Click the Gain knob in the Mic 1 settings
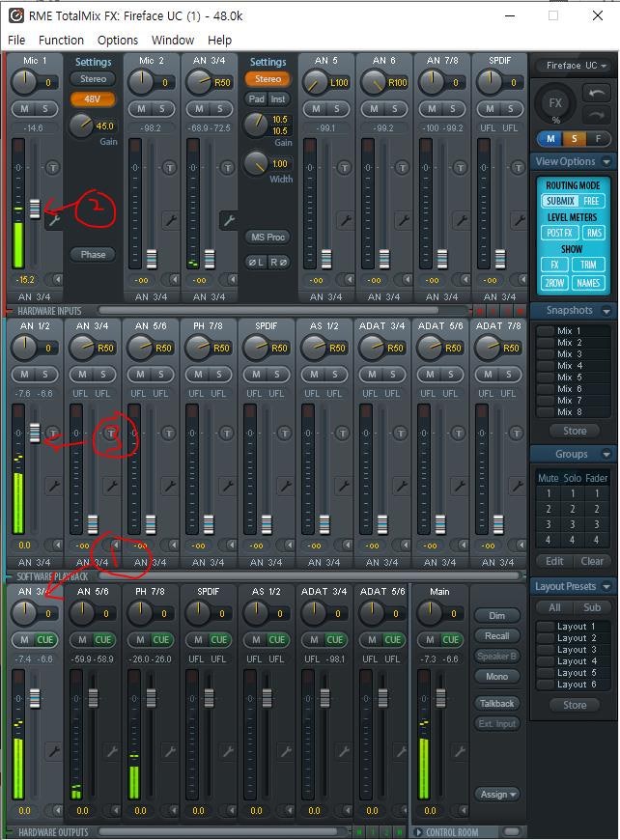The height and width of the screenshot is (840, 620). (81, 125)
